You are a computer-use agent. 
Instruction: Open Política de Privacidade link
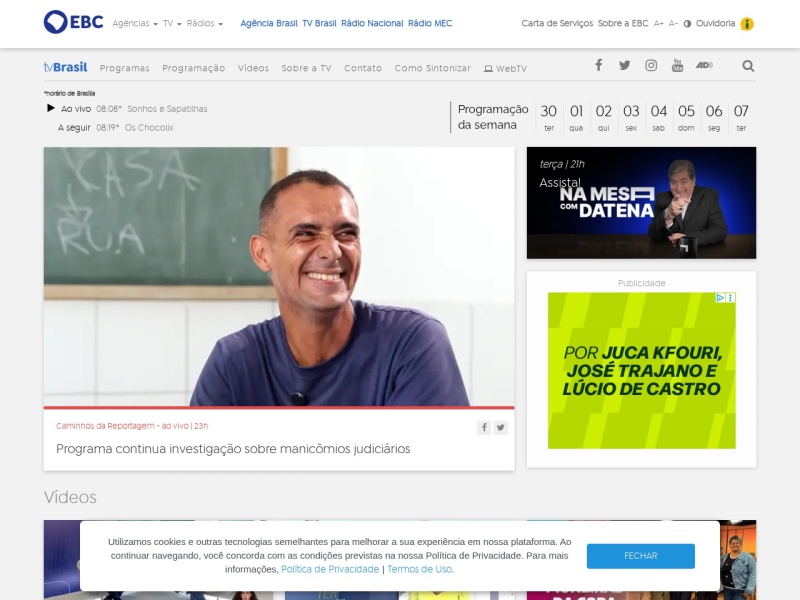(330, 569)
